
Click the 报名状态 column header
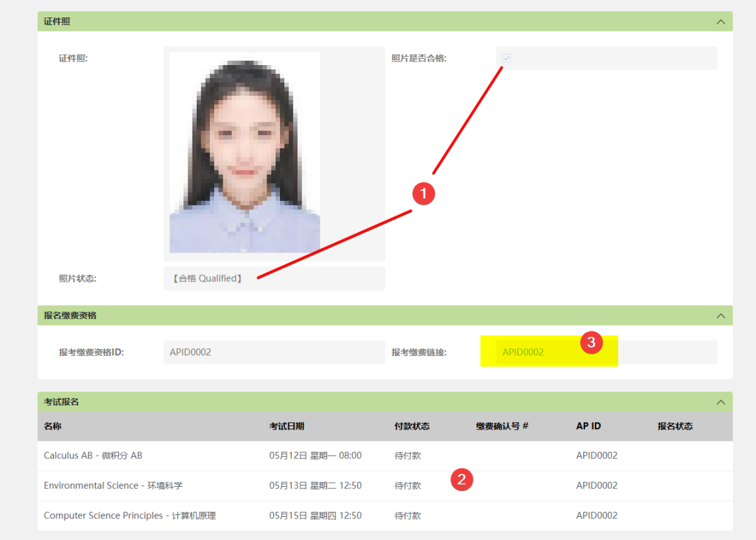(675, 426)
